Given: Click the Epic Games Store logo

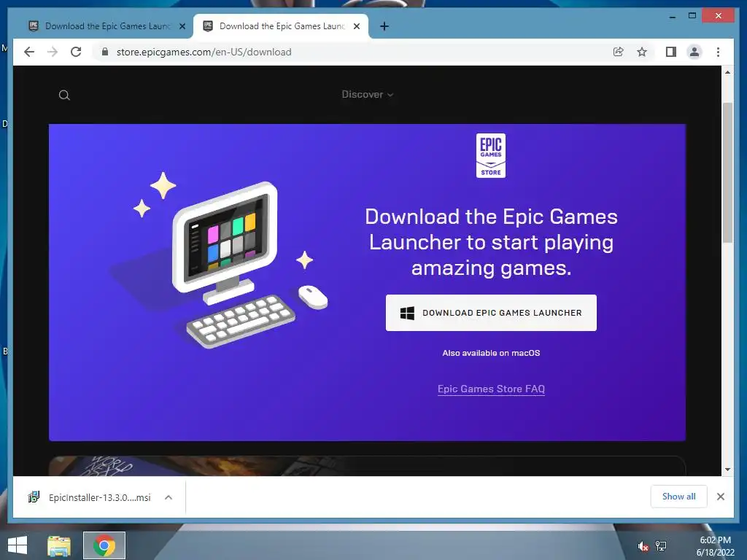Looking at the screenshot, I should pyautogui.click(x=491, y=156).
